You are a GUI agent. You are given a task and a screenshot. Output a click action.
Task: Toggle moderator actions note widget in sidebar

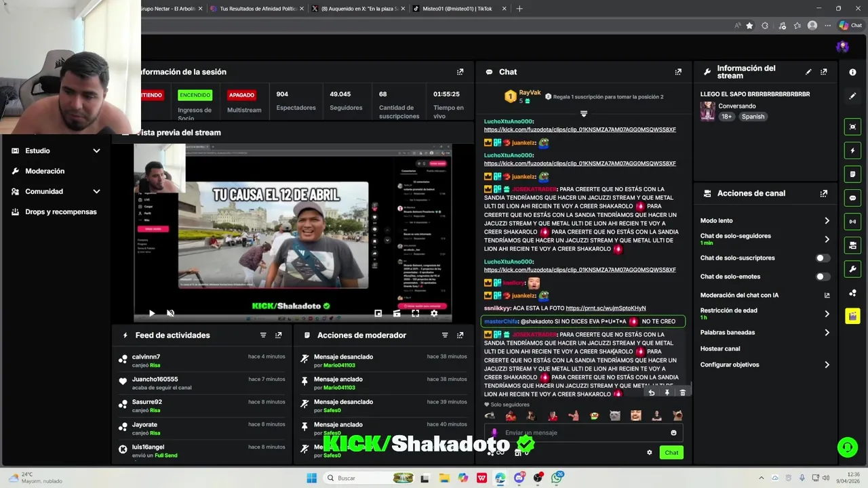coord(852,174)
